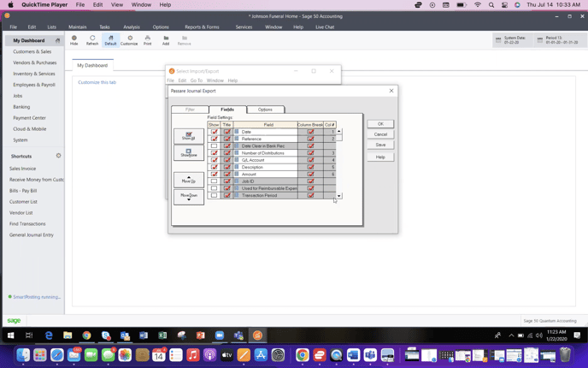The image size is (588, 368).
Task: Click the field icon beside Amount row
Action: point(237,174)
